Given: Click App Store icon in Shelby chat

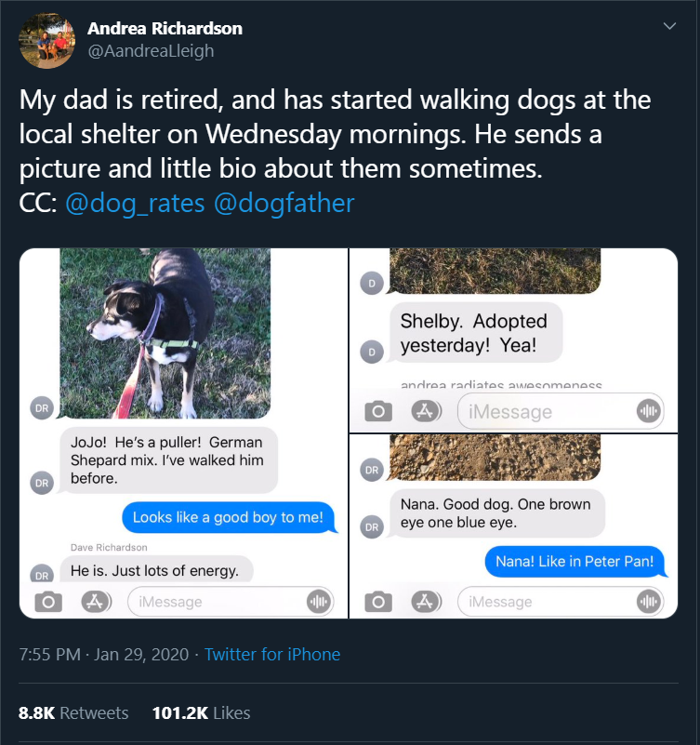Looking at the screenshot, I should tap(427, 411).
